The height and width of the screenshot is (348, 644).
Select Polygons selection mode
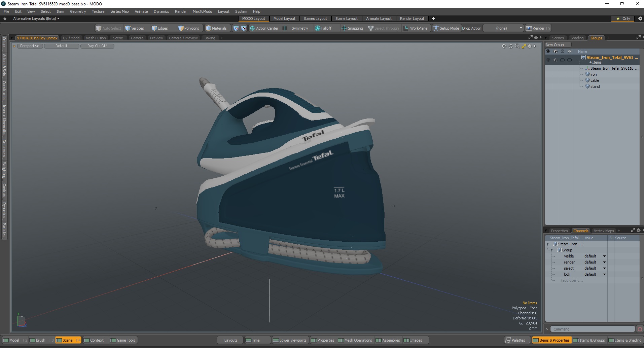tap(189, 28)
